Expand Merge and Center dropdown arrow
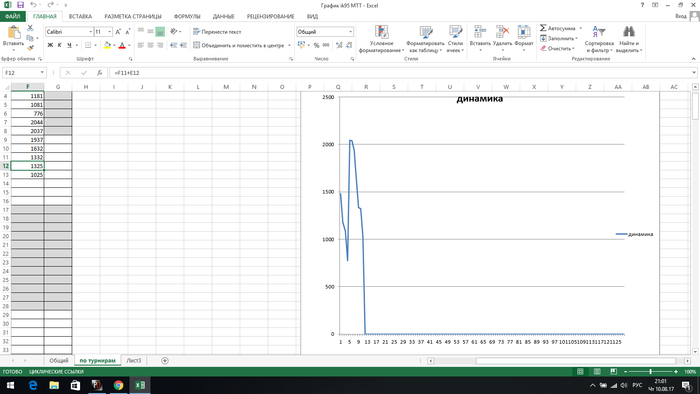 point(289,45)
